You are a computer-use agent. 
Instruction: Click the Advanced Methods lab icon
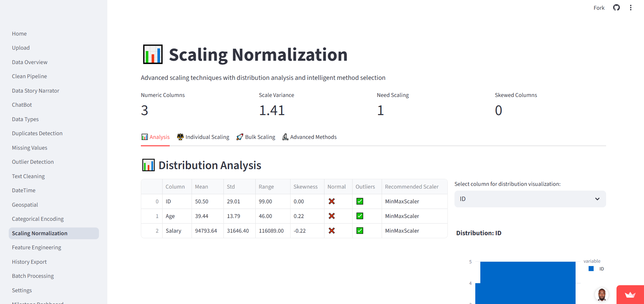[285, 137]
